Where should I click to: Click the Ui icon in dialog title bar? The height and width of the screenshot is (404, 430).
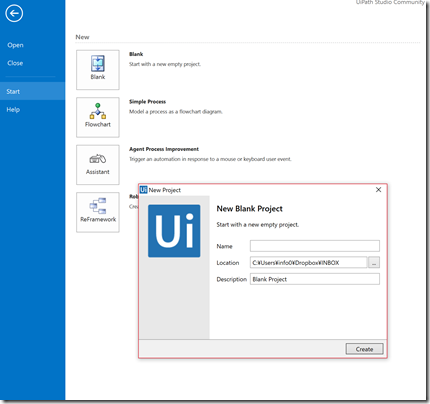coord(143,190)
